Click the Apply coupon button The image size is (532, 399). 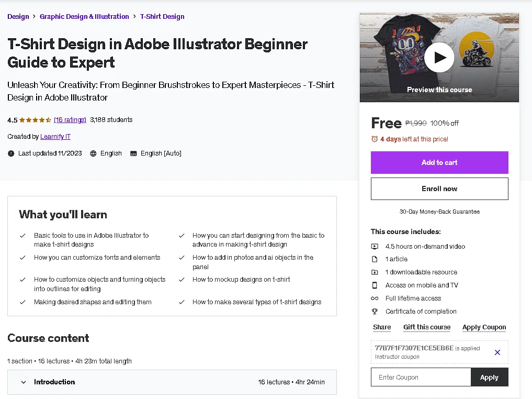click(x=489, y=377)
